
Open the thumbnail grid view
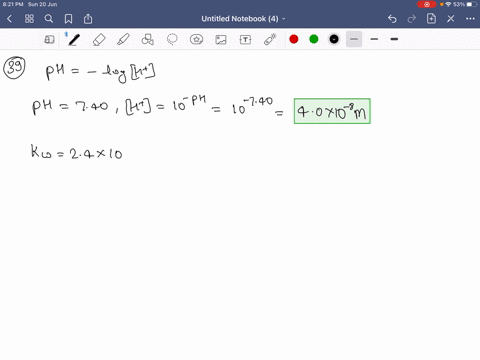[x=29, y=19]
